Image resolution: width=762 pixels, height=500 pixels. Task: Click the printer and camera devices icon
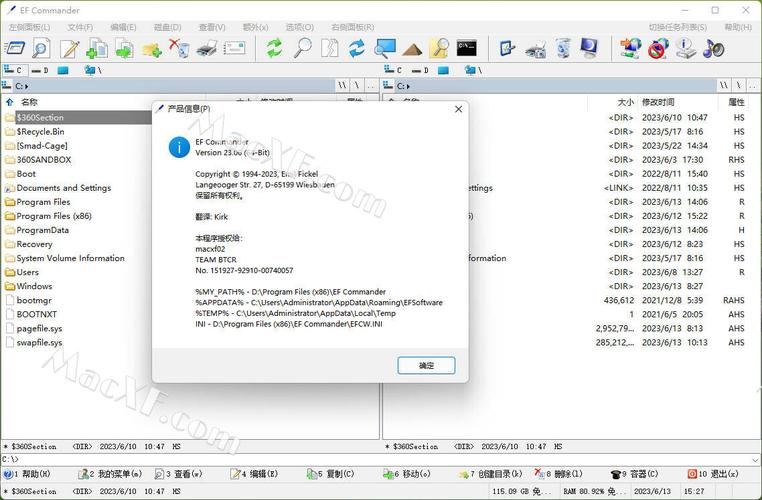click(535, 50)
